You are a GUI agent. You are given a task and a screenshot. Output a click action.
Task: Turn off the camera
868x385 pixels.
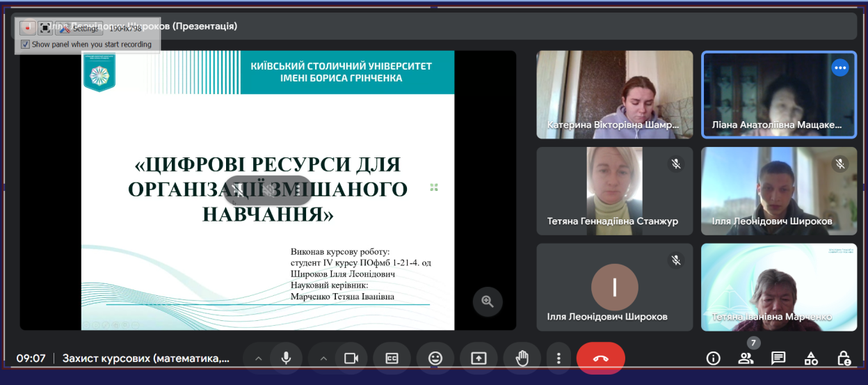[x=351, y=358]
